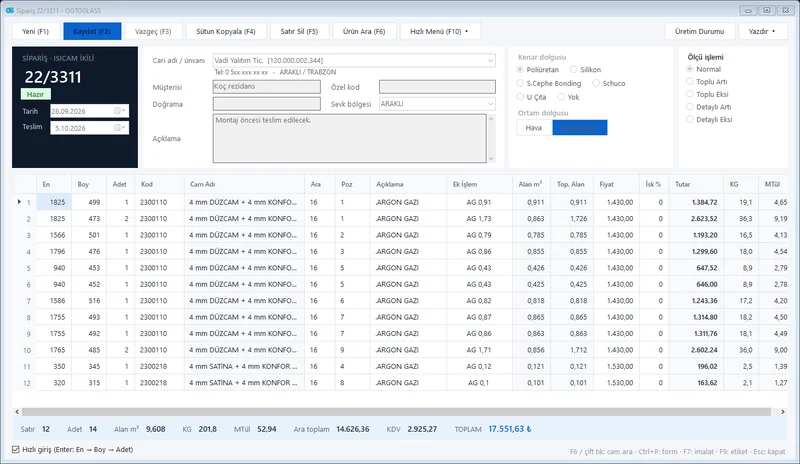This screenshot has height=464, width=800.
Task: Open Hızlı Menü (F10) menu
Action: 440,31
